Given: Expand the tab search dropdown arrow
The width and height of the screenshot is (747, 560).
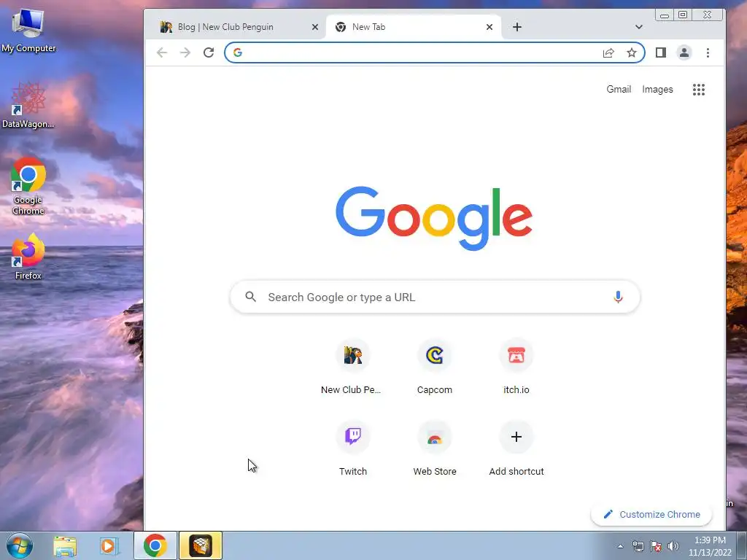Looking at the screenshot, I should click(x=639, y=27).
